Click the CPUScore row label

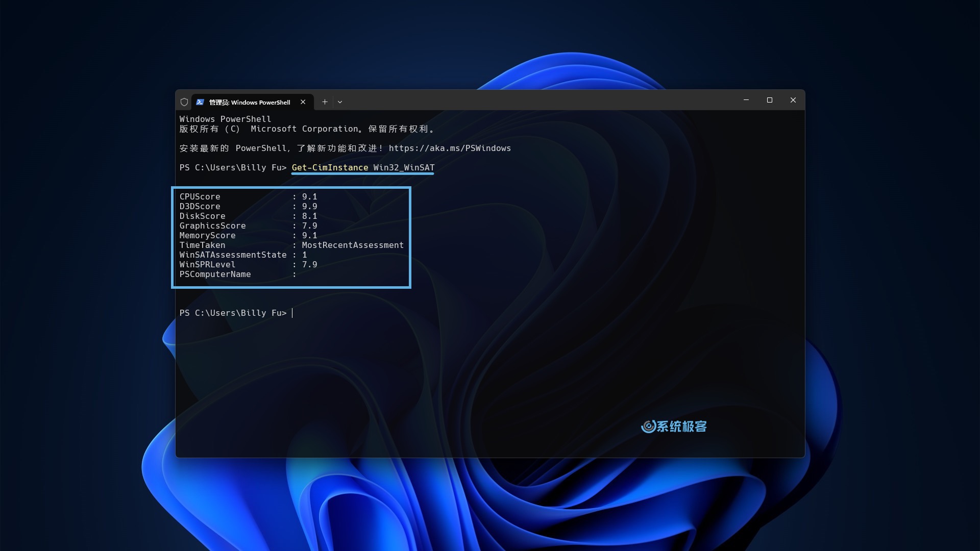200,196
